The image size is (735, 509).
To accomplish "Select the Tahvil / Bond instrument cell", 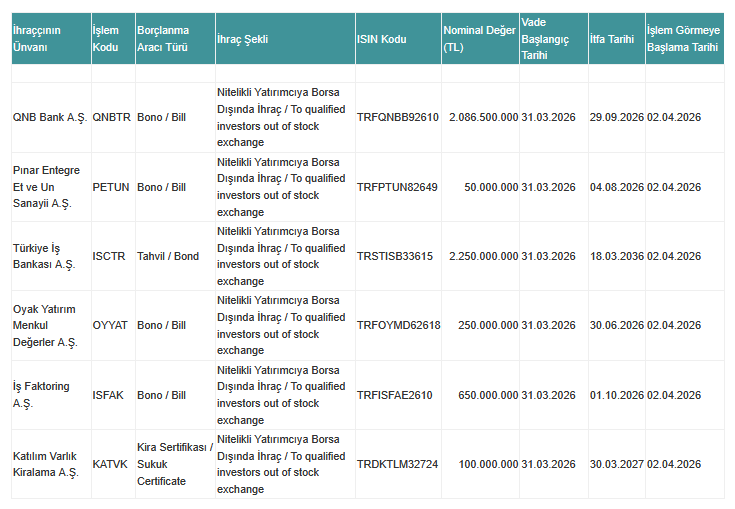I will [168, 256].
